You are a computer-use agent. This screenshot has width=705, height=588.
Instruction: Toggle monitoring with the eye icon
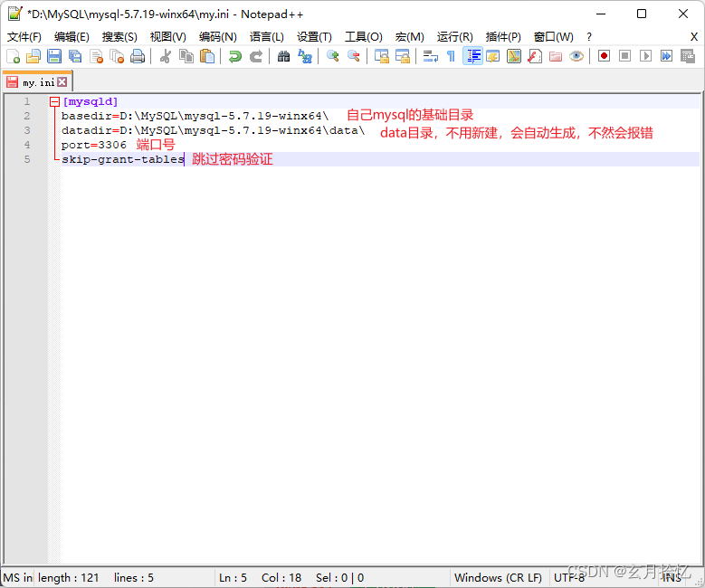coord(576,56)
